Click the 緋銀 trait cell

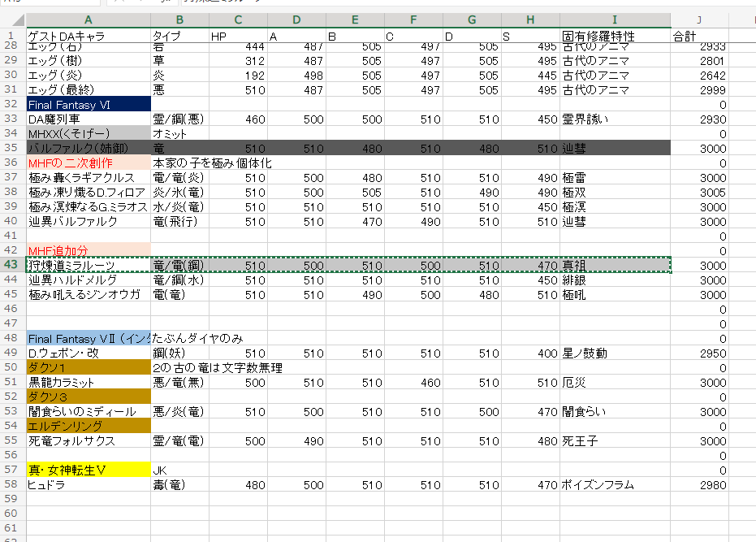(x=615, y=280)
